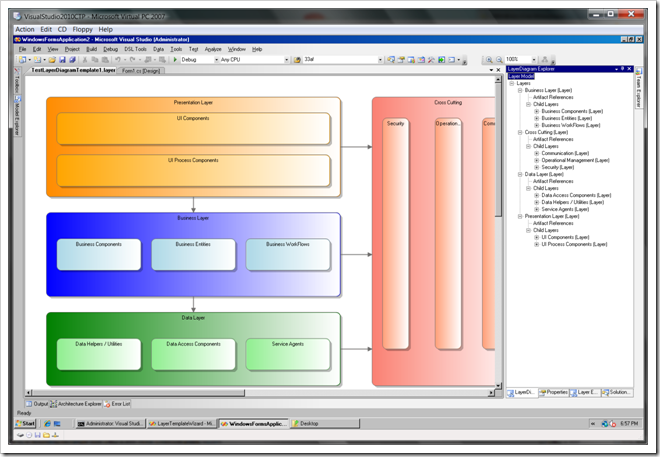Open the Debug configuration dropdown
This screenshot has height=457, width=660.
point(214,60)
